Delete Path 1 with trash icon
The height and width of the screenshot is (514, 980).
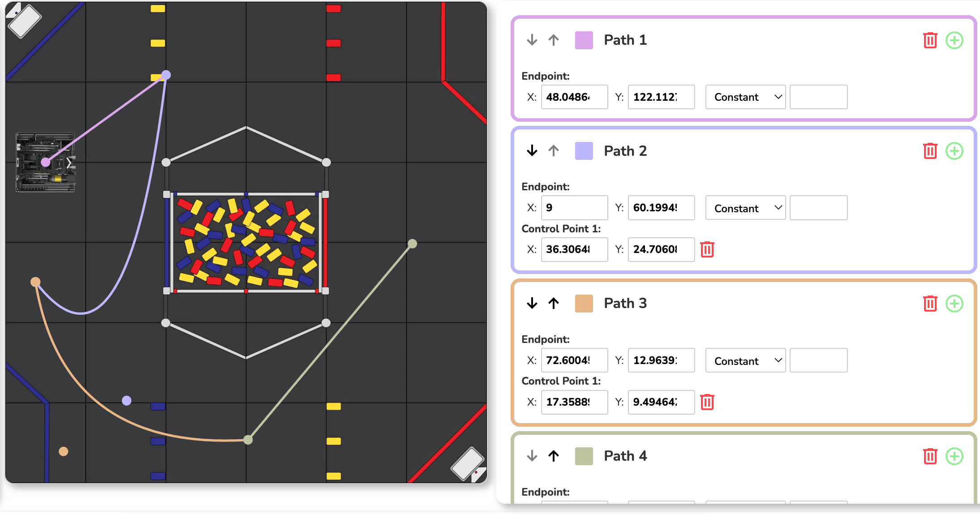point(930,40)
